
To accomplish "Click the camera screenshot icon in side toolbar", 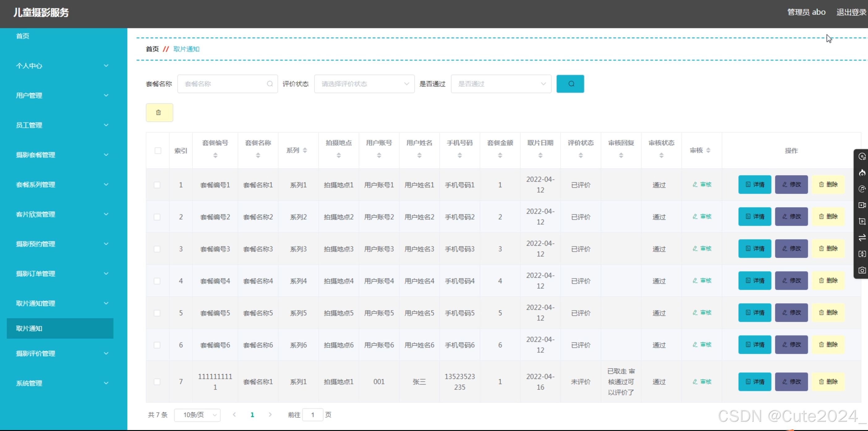I will pos(862,270).
